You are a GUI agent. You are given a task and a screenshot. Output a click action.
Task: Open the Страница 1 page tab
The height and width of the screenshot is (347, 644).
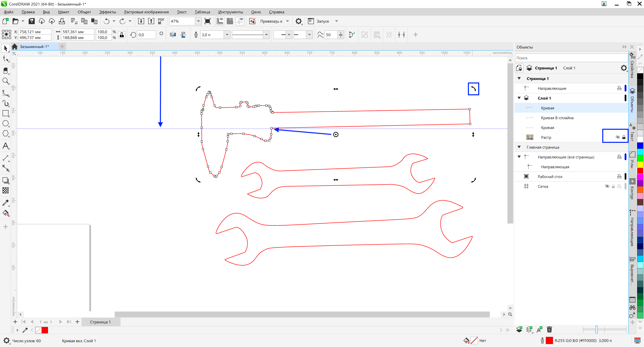100,322
